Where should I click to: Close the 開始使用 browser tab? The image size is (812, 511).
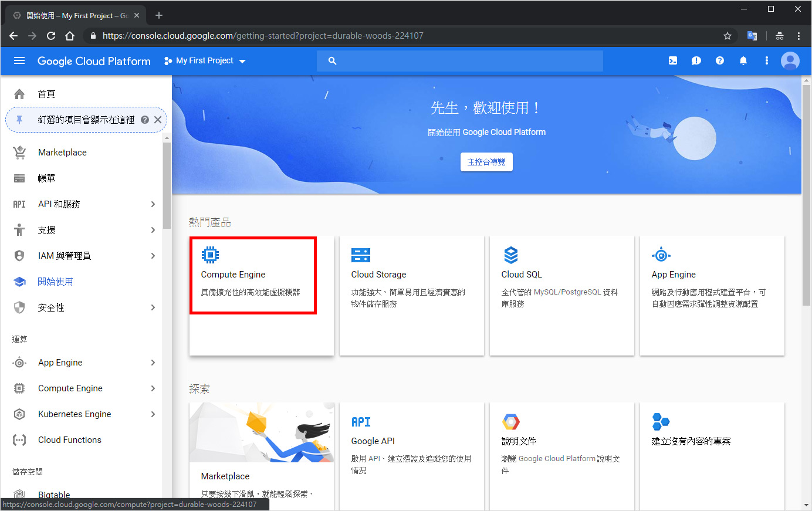pos(137,16)
